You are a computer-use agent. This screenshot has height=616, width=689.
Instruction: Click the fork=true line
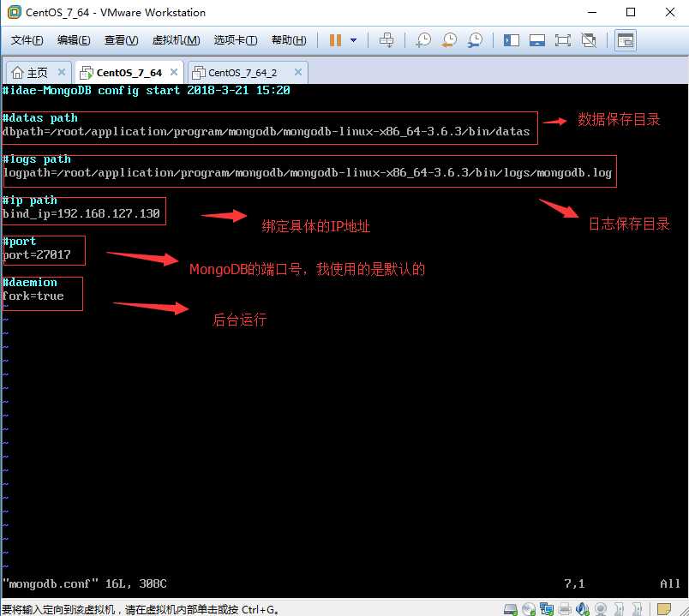33,296
